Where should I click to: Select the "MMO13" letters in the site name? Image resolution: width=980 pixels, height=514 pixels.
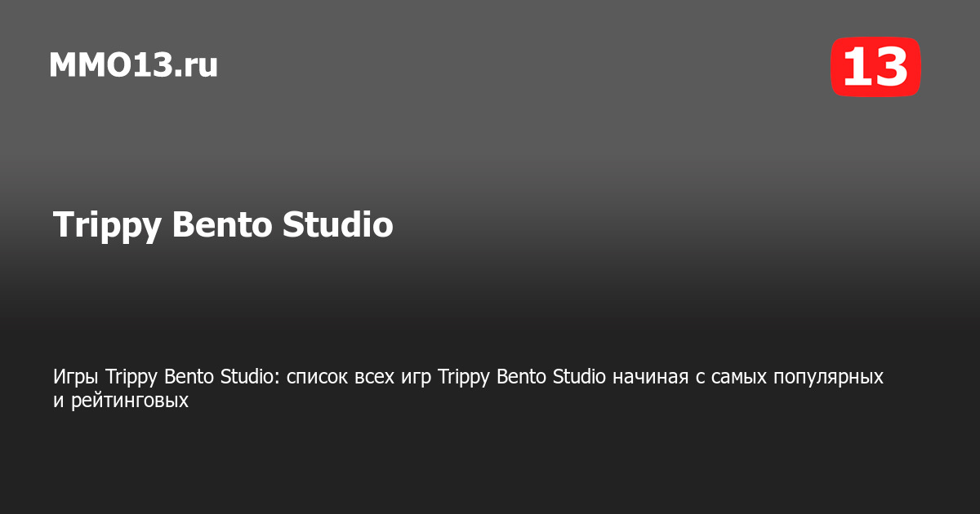pos(111,65)
